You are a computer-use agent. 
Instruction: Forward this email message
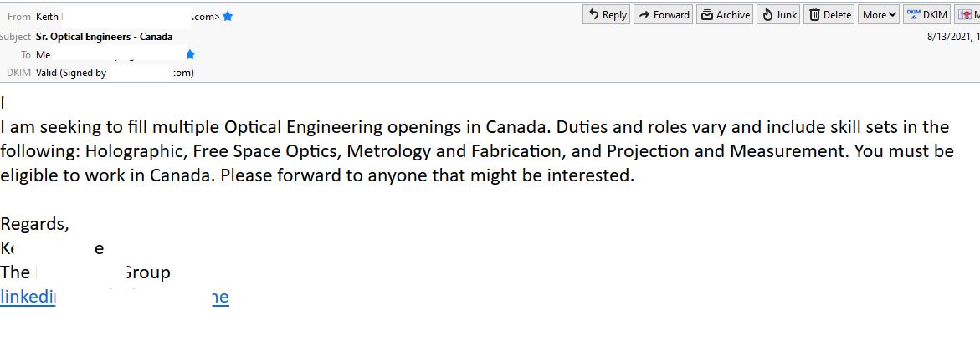pos(664,15)
